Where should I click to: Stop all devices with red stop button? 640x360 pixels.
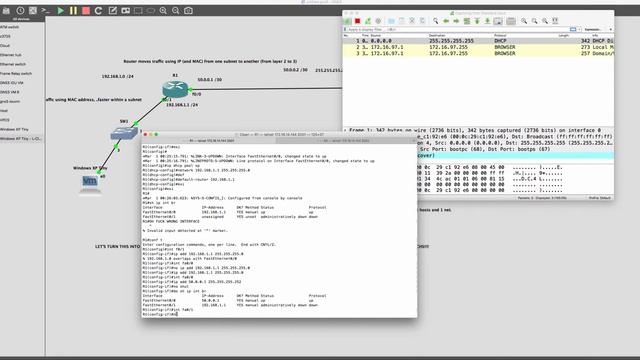click(86, 11)
